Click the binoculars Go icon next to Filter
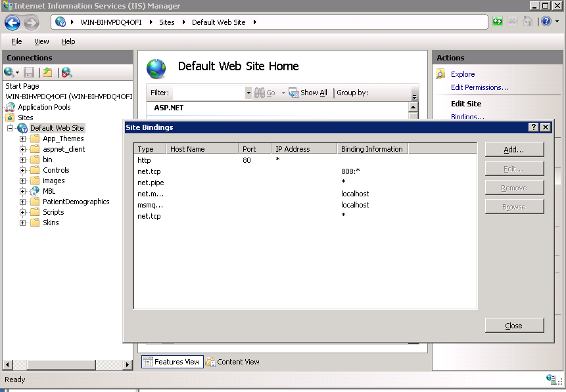The height and width of the screenshot is (392, 566). tap(260, 92)
